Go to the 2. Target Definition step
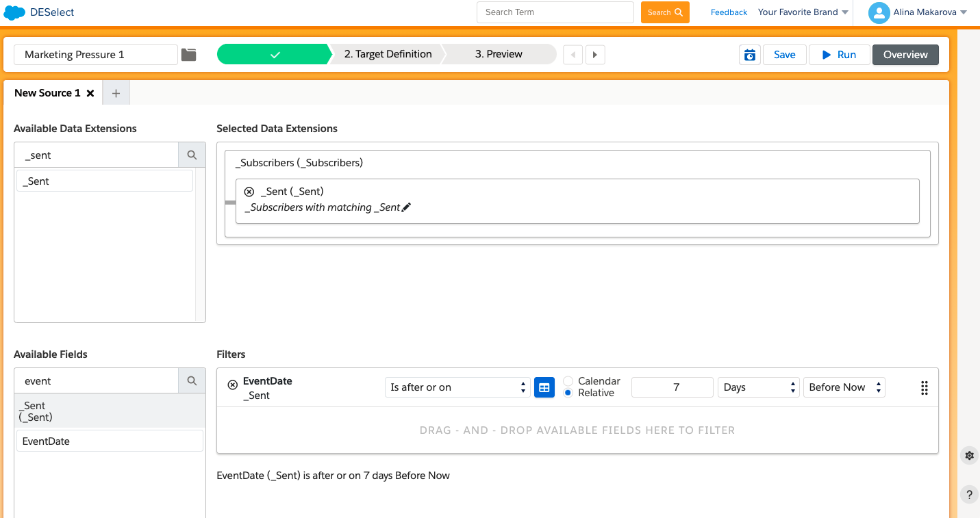Viewport: 980px width, 518px height. (388, 54)
